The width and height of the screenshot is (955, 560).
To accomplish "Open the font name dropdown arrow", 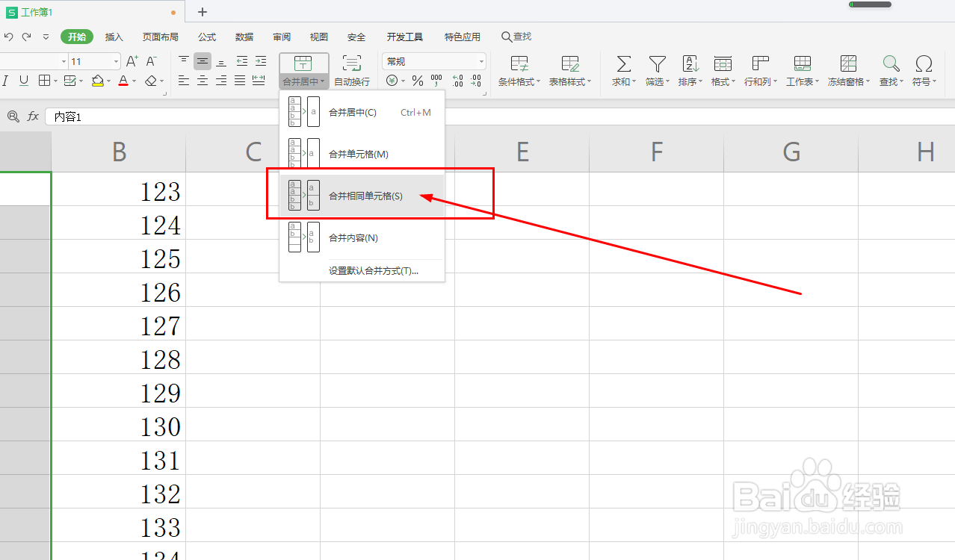I will pos(64,61).
